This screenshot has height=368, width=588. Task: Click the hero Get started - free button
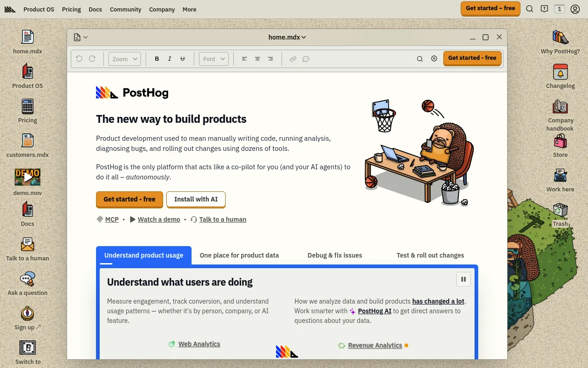(x=130, y=199)
